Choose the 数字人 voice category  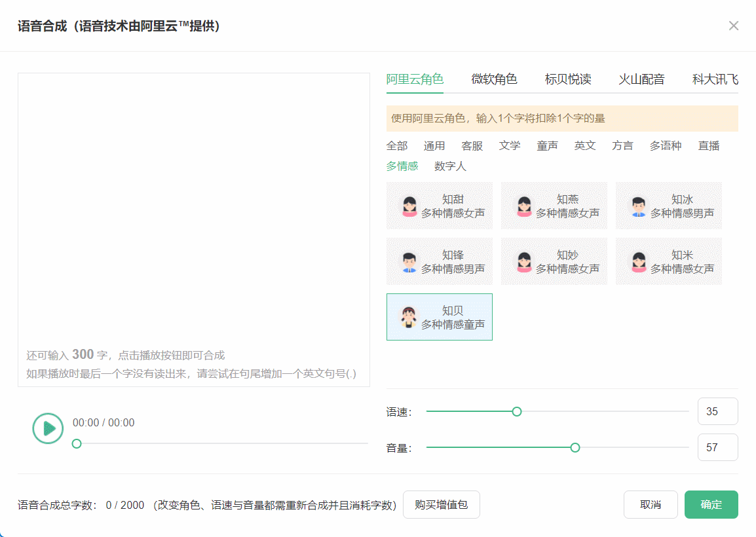pyautogui.click(x=450, y=166)
